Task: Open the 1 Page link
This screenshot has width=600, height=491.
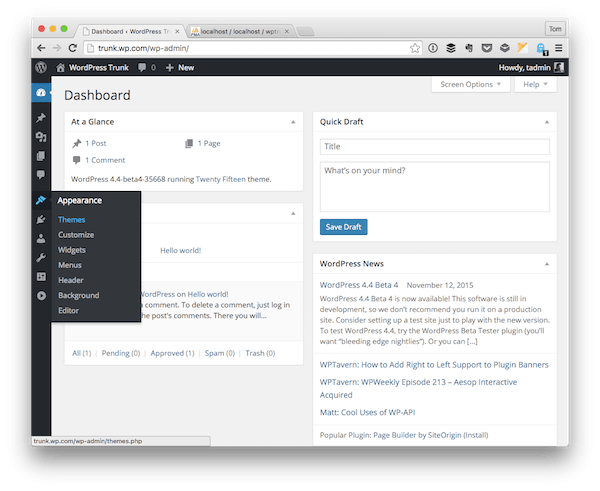Action: tap(209, 144)
